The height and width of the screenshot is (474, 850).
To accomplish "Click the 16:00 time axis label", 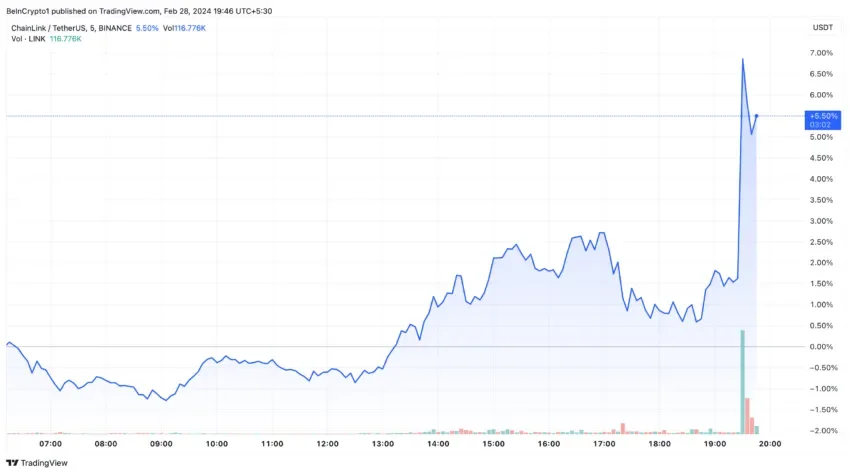I will click(549, 444).
